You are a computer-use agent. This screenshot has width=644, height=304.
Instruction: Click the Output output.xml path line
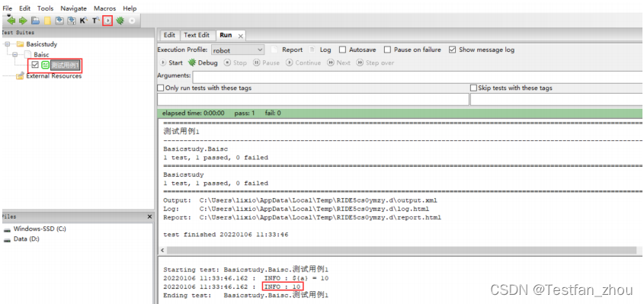point(300,201)
